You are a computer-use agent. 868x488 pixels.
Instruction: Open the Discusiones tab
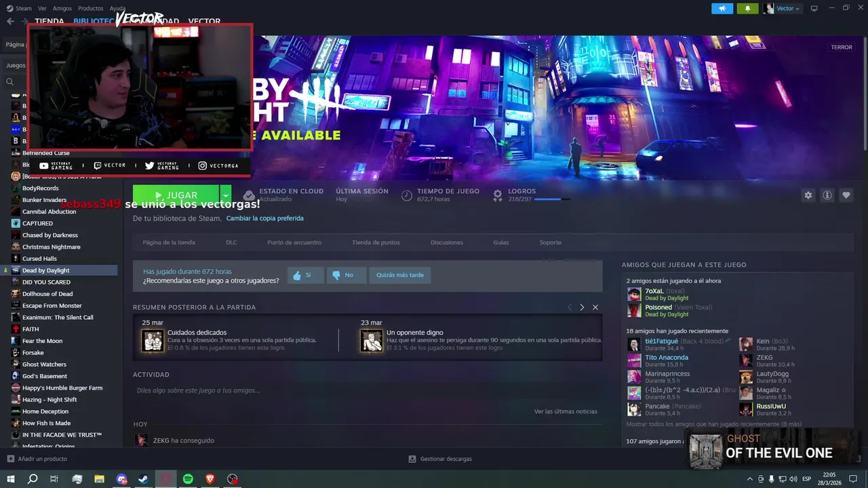pos(447,242)
